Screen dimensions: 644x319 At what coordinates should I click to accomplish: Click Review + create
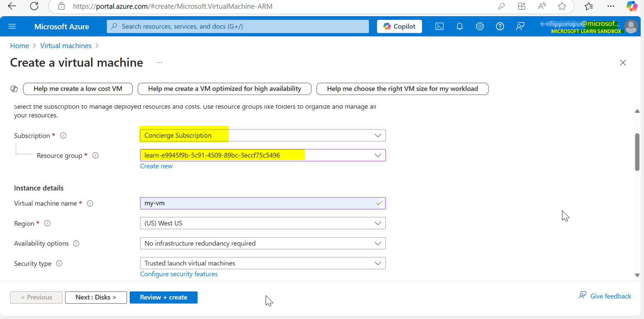pyautogui.click(x=163, y=297)
